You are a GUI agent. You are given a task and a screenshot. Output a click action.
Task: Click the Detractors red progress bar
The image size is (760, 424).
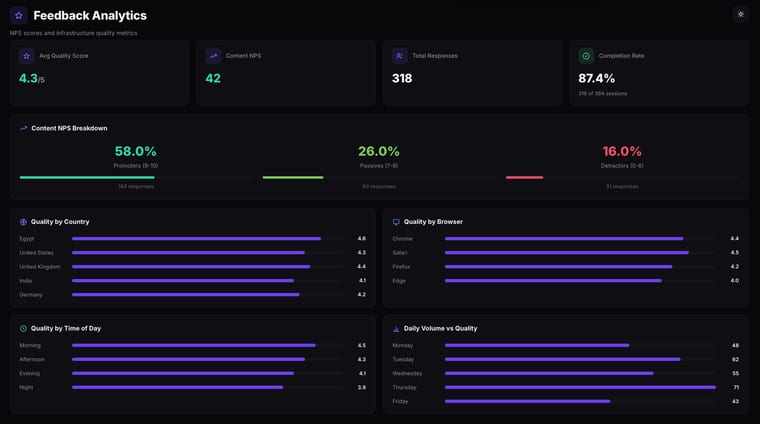[x=524, y=177]
